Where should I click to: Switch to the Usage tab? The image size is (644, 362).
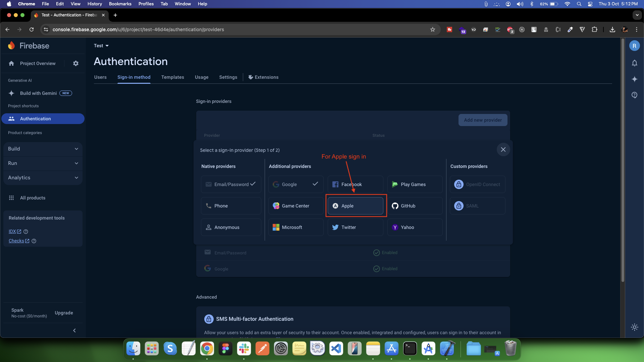[x=202, y=77]
